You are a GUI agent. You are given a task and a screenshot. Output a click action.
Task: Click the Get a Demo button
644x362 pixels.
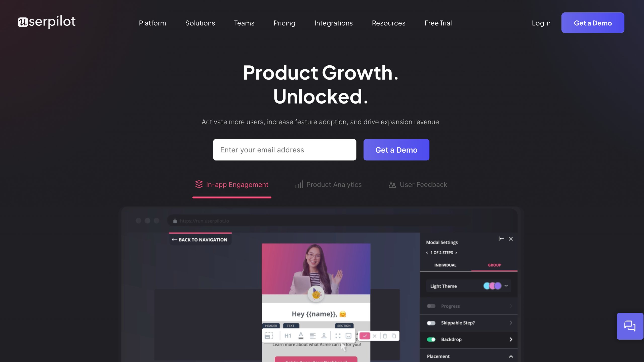[x=396, y=149]
